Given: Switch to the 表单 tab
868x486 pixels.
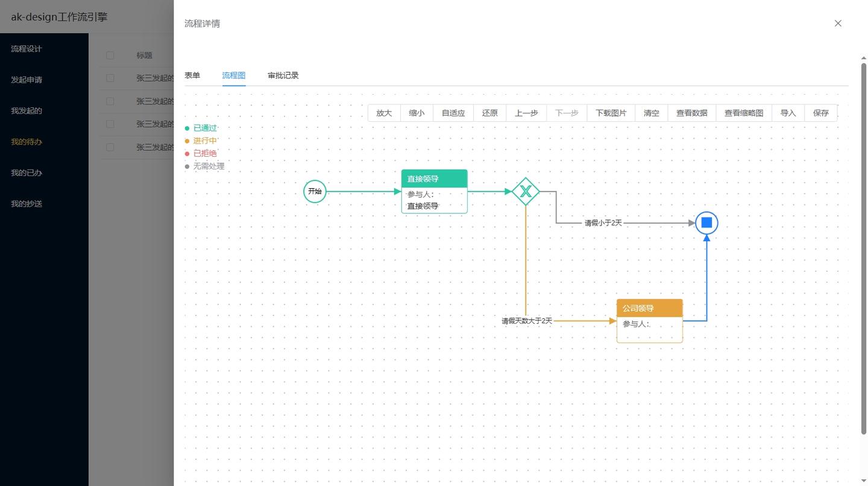Looking at the screenshot, I should (x=192, y=75).
